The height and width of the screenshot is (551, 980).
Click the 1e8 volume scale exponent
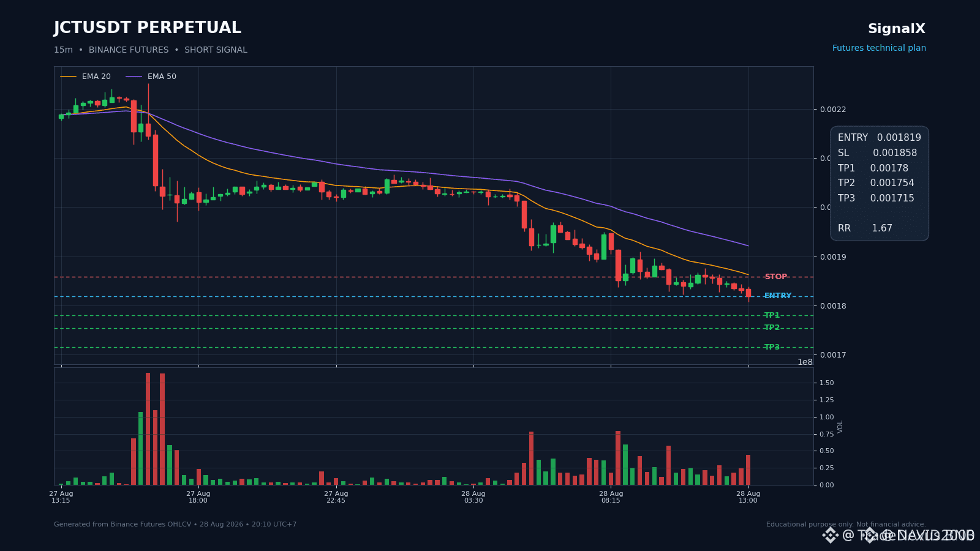click(x=805, y=362)
